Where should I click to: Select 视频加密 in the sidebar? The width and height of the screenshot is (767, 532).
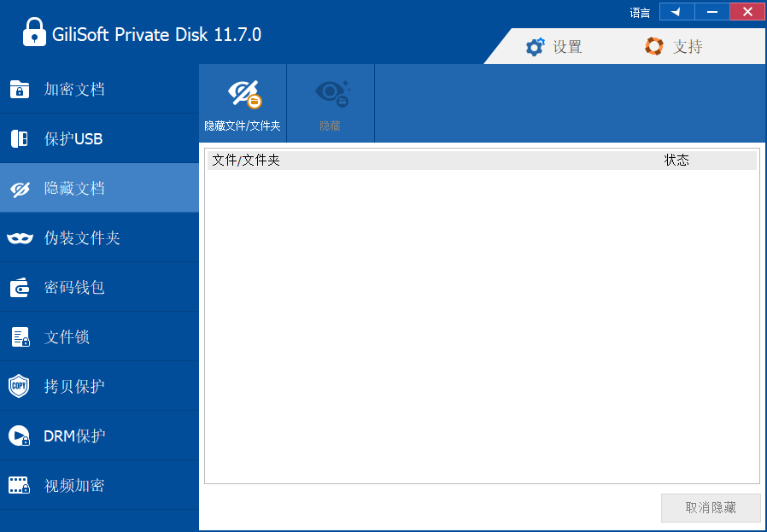point(99,485)
